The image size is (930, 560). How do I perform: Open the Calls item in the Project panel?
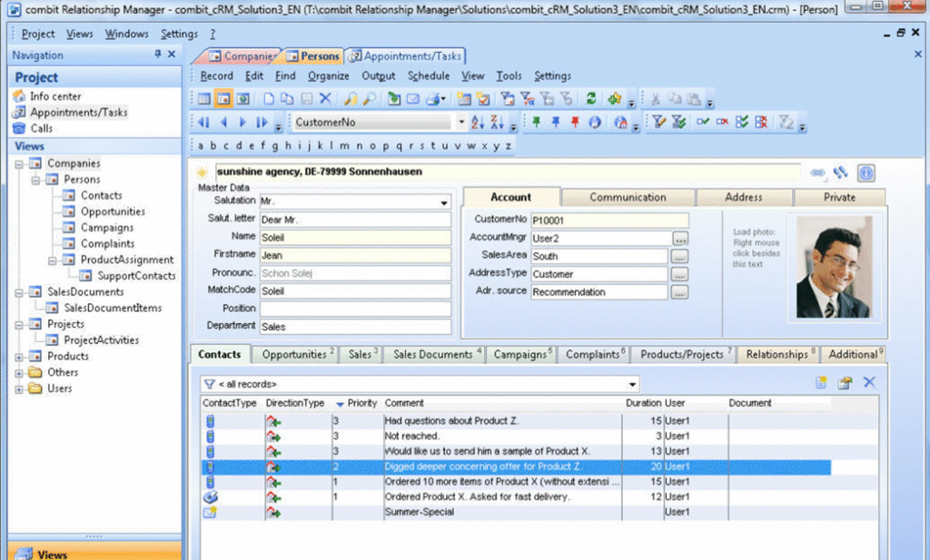pos(42,129)
